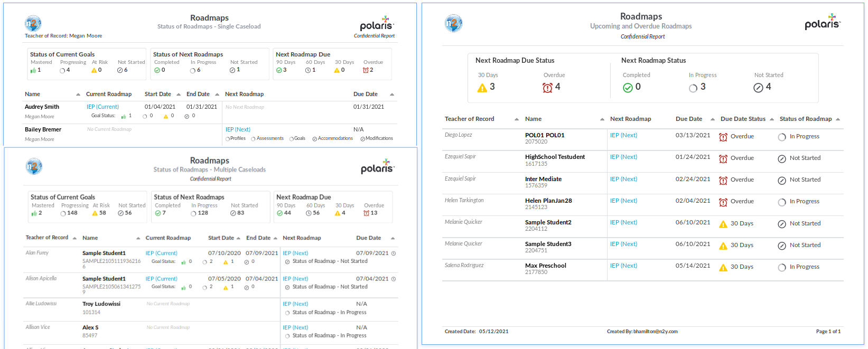Image resolution: width=868 pixels, height=349 pixels.
Task: Click the Overdue alarm icon in POL01 POL01 row
Action: pyautogui.click(x=723, y=137)
